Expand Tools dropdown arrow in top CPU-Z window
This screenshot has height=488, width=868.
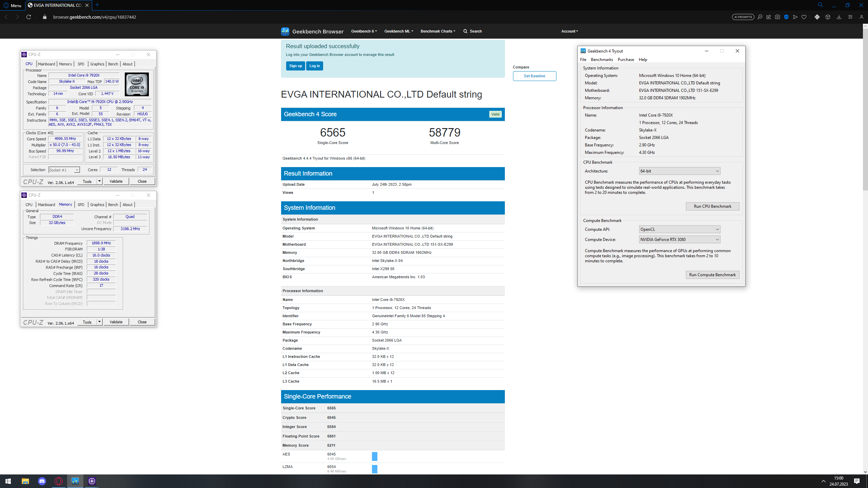[x=99, y=181]
